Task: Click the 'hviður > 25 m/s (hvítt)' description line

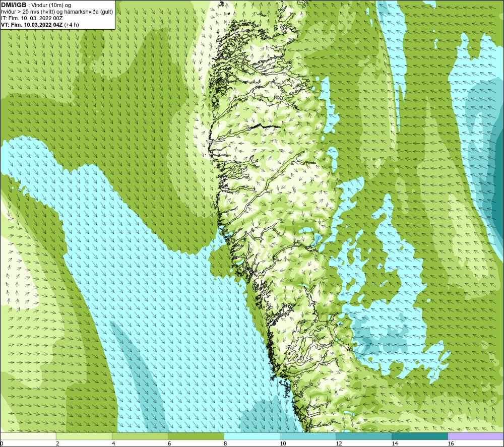Action: [57, 12]
